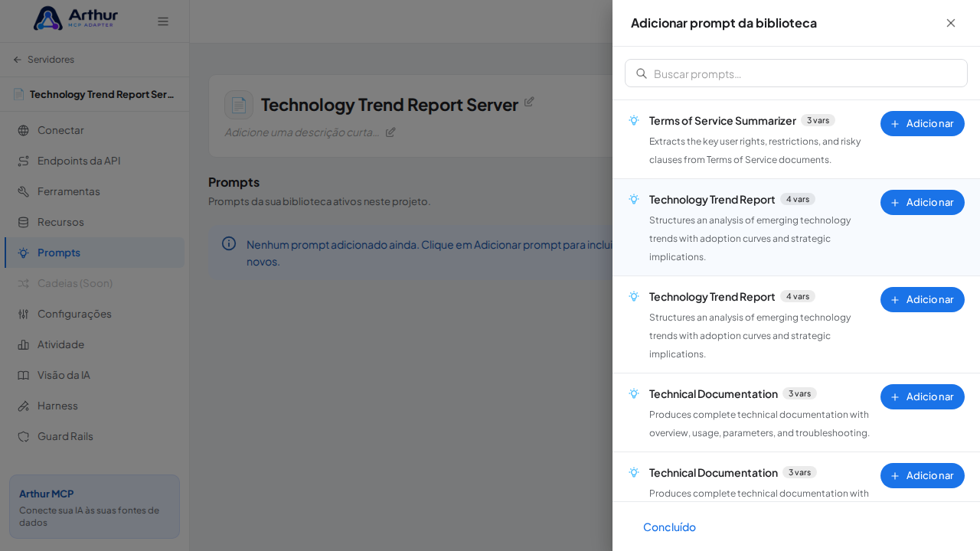Edit the server title pencil icon
Screen dimensions: 980x551
click(529, 101)
